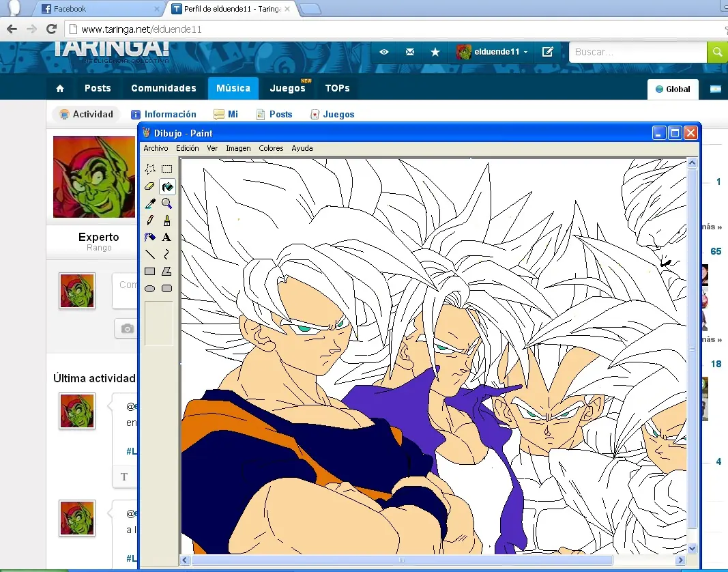Click the large goblin profile picture
The image size is (728, 572).
[94, 177]
